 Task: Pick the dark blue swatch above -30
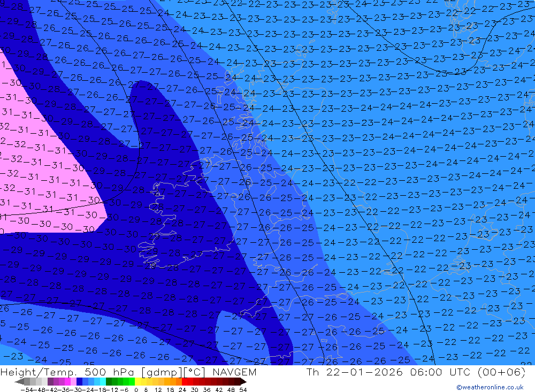(x=79, y=381)
